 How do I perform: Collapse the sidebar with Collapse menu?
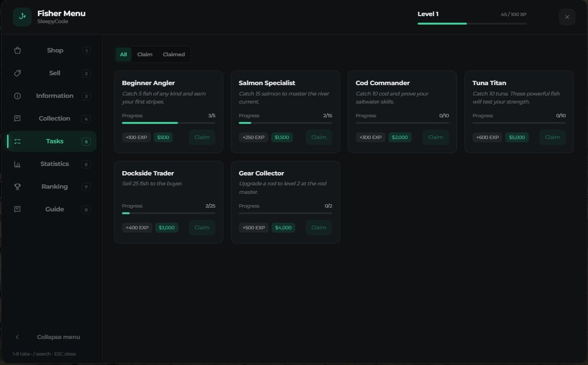[x=52, y=337]
